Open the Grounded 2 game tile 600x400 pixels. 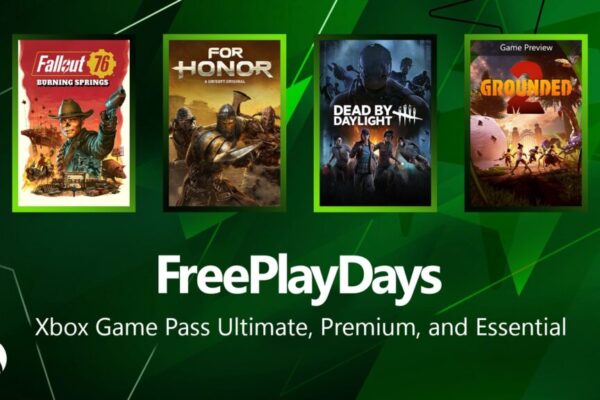(526, 123)
